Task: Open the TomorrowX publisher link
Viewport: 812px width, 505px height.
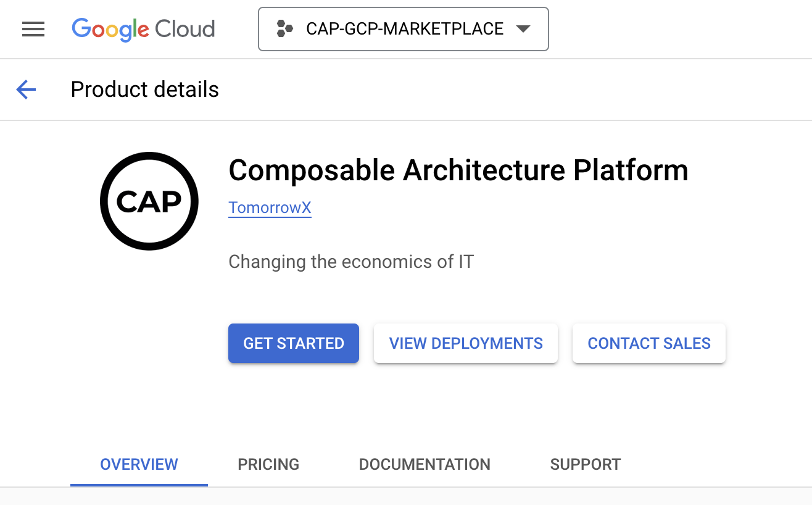Action: (270, 208)
